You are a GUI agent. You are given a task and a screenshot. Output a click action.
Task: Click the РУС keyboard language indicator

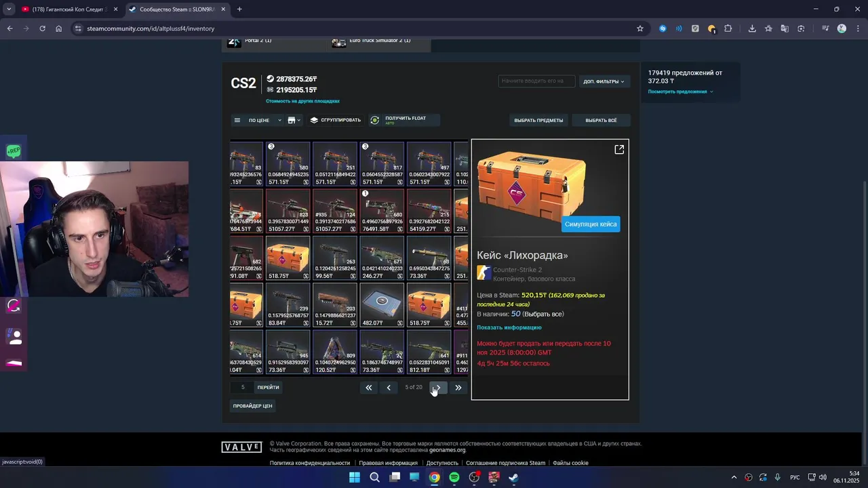coord(795,477)
